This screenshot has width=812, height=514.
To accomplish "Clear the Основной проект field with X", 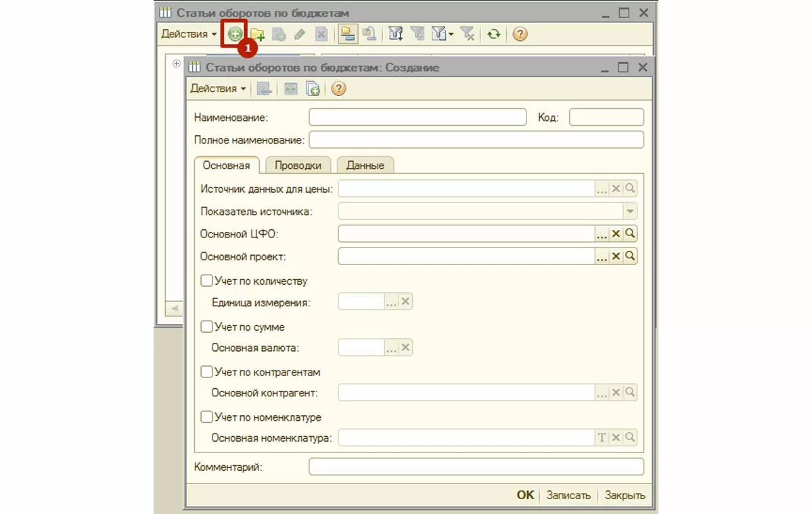I will pos(616,256).
